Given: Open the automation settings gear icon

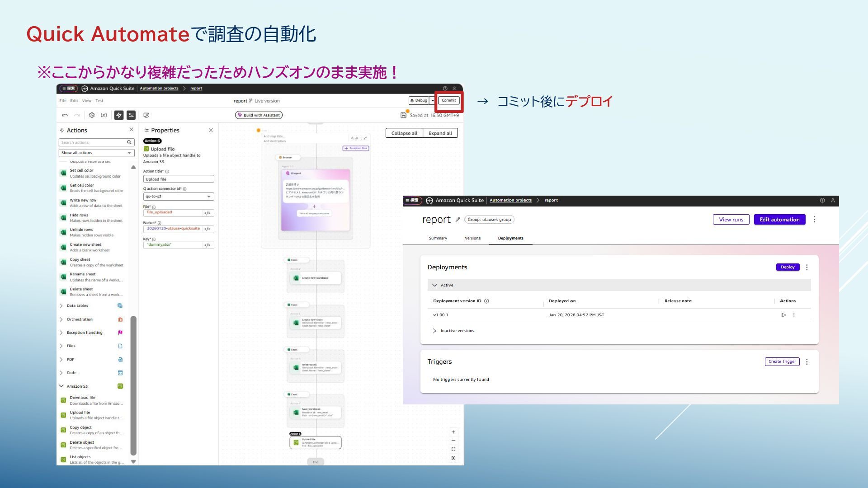Looking at the screenshot, I should (x=92, y=115).
